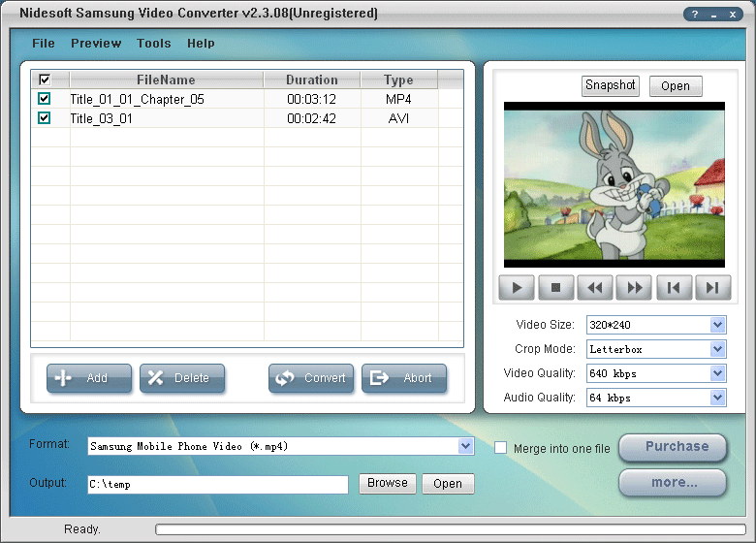756x543 pixels.
Task: Take a Snapshot of the preview
Action: 611,86
